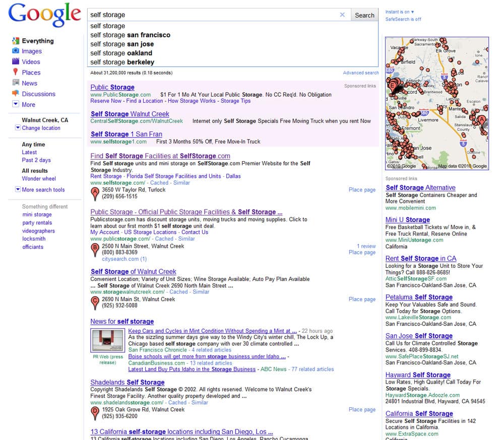504x440 pixels.
Task: Expand the More menu arrow in sidebar
Action: (16, 104)
